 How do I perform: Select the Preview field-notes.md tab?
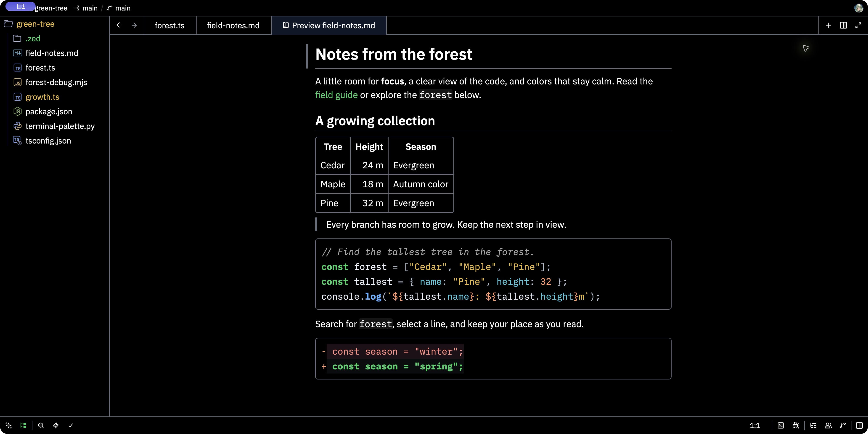329,26
